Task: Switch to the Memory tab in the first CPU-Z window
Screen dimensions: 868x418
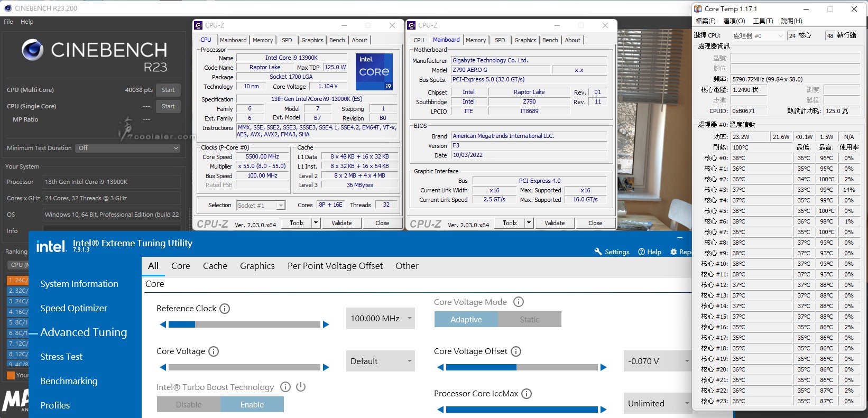Action: tap(263, 40)
